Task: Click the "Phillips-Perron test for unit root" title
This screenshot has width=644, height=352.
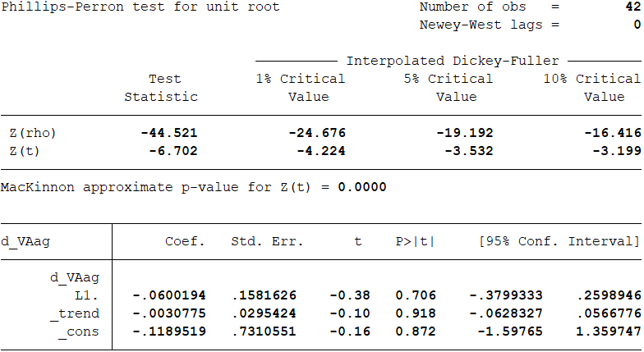Action: tap(140, 7)
